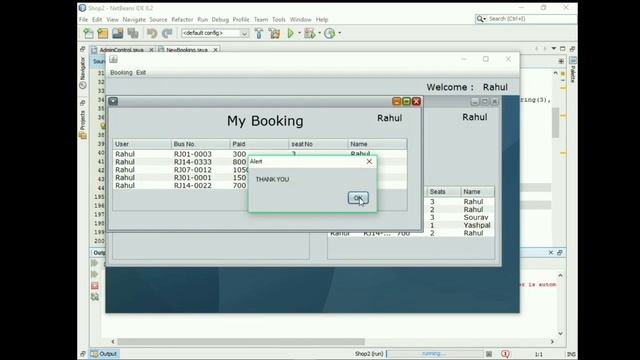Open the Source menu
This screenshot has height=360, width=640.
[158, 20]
